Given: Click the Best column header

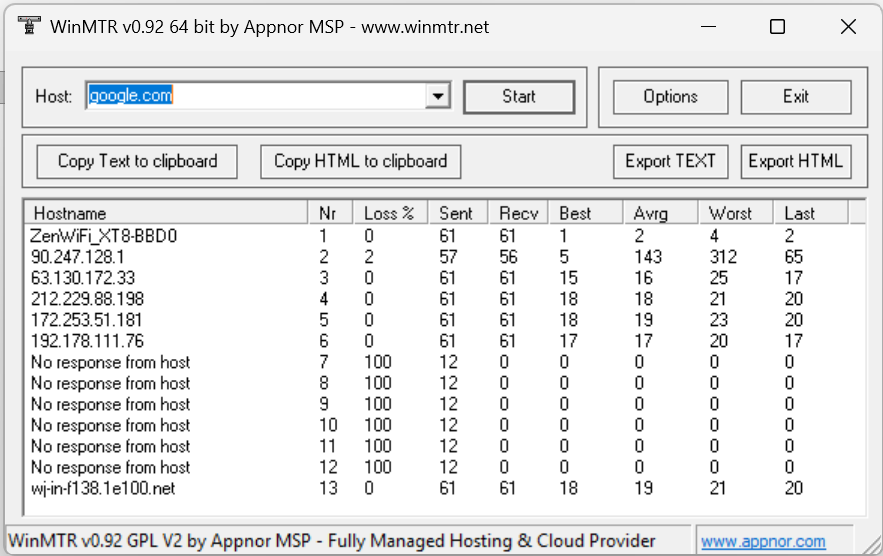Looking at the screenshot, I should point(586,213).
